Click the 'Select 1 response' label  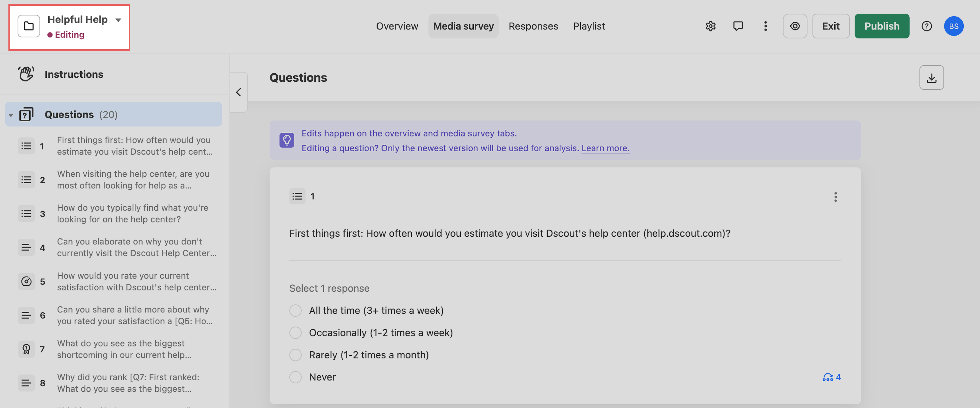(x=329, y=288)
